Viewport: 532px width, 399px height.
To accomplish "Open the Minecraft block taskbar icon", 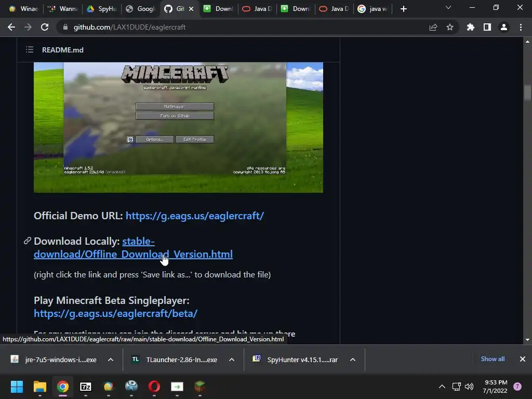I will (200, 387).
